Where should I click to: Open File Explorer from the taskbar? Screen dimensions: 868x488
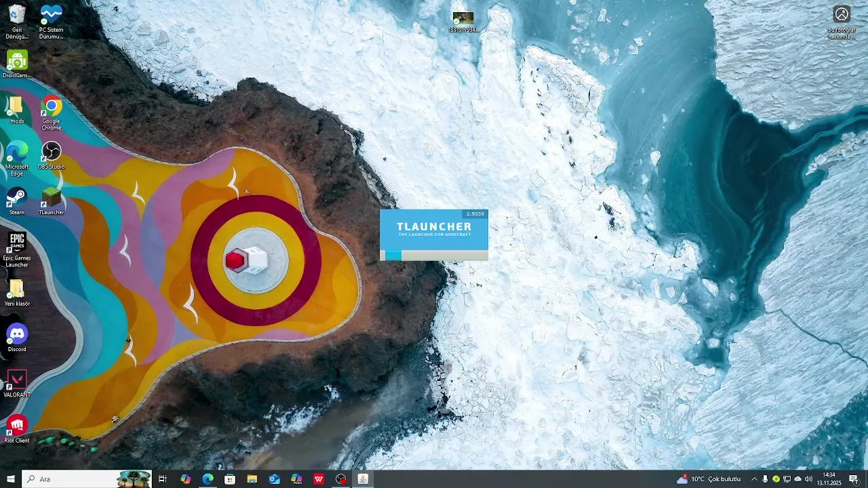pyautogui.click(x=252, y=479)
